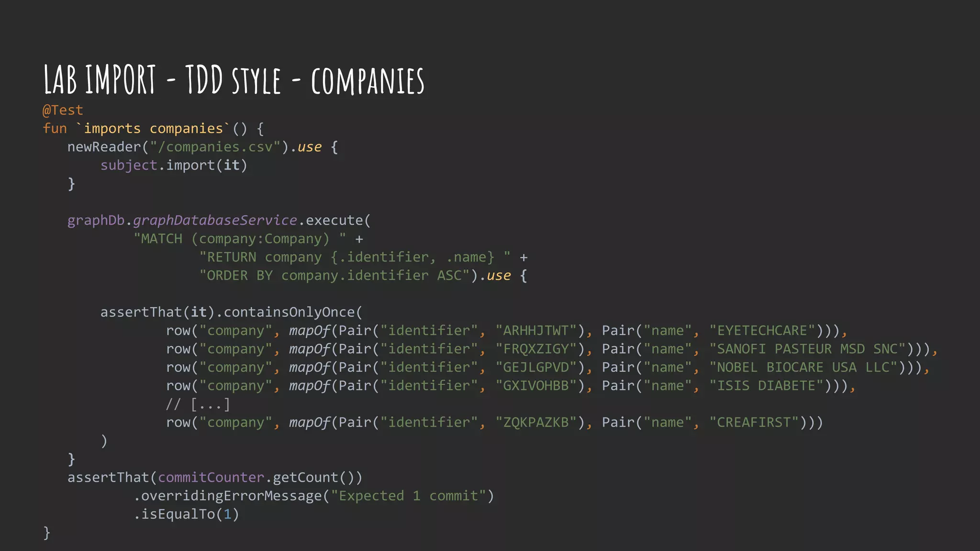Click the @Test annotation
This screenshot has width=980, height=551.
coord(63,110)
